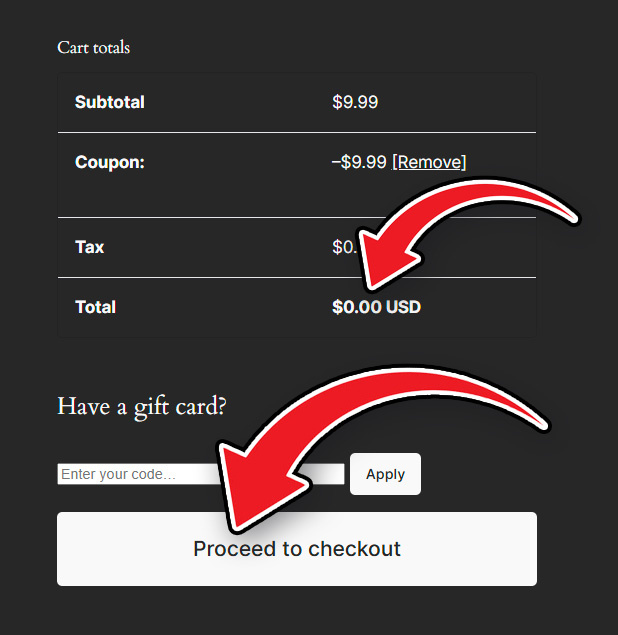Select the bold Total label
The height and width of the screenshot is (635, 618).
[96, 307]
